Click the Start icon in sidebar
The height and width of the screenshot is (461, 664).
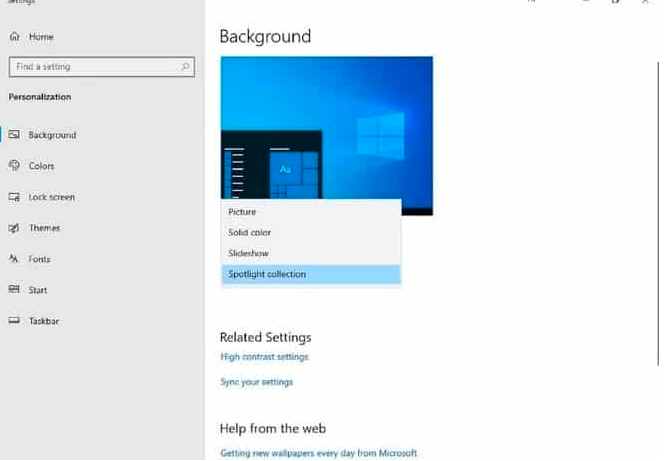coord(14,290)
